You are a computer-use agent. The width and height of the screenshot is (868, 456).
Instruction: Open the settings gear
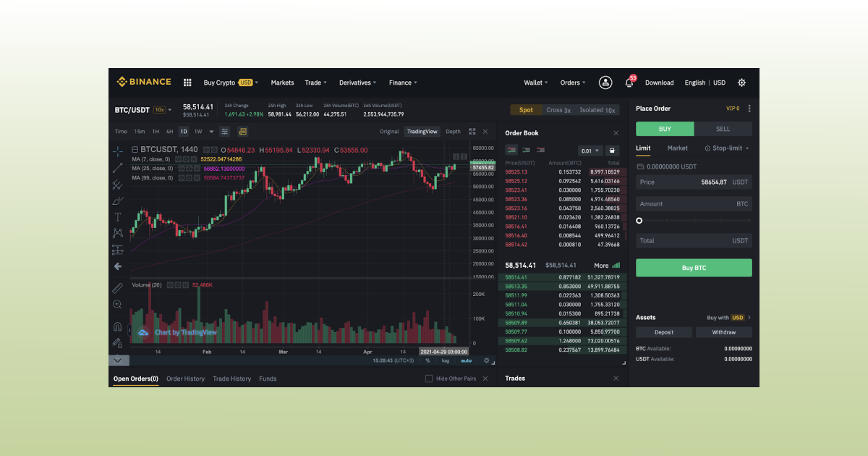click(x=741, y=83)
